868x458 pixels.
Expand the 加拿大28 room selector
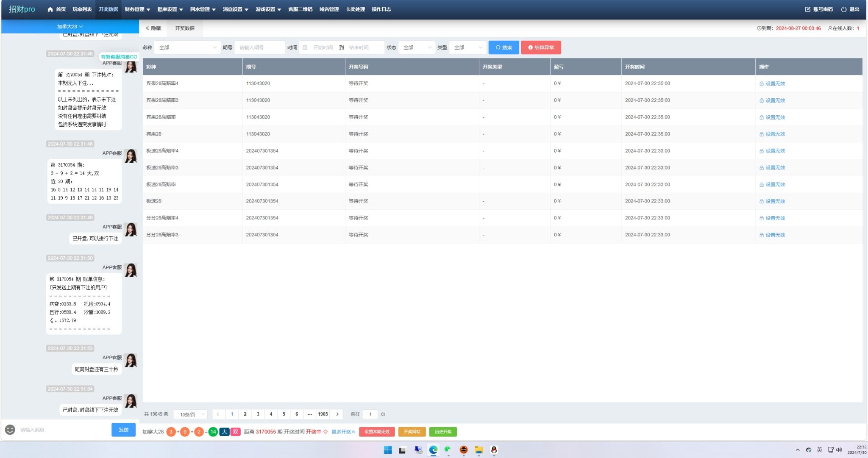(x=70, y=27)
